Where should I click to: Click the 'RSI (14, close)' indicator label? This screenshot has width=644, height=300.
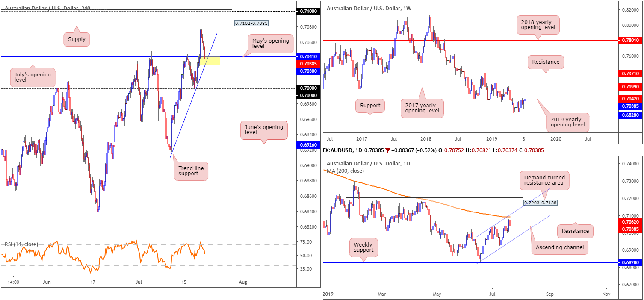(21, 244)
